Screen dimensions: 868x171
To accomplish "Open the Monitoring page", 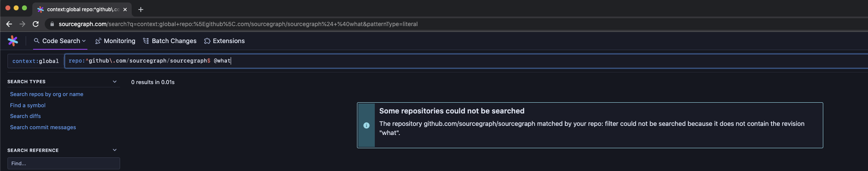I will [x=115, y=41].
